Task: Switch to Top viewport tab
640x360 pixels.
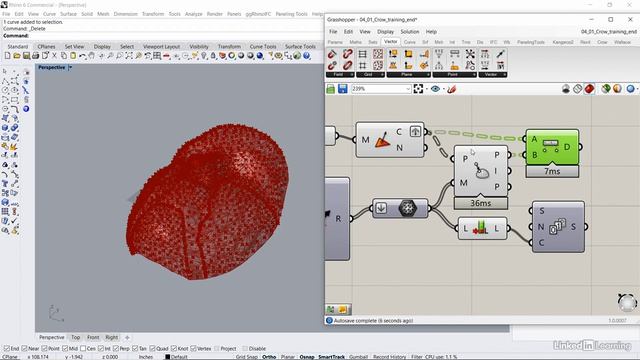Action: (x=76, y=337)
